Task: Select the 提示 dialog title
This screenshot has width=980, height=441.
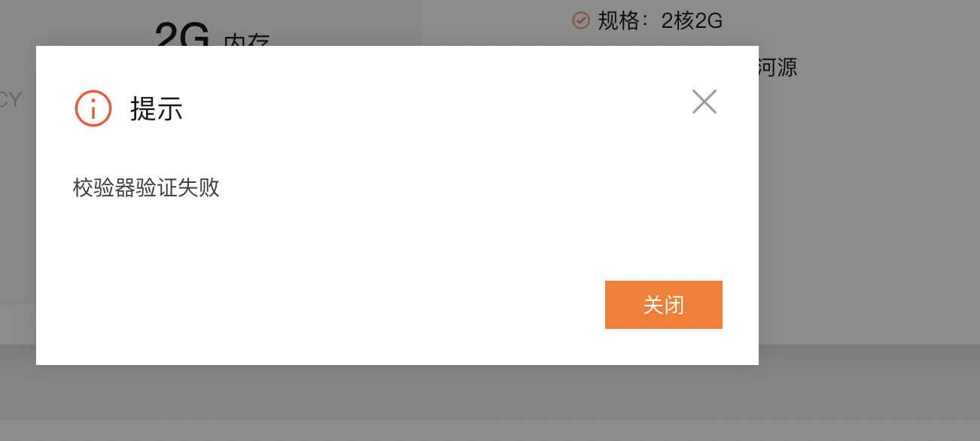Action: 157,109
